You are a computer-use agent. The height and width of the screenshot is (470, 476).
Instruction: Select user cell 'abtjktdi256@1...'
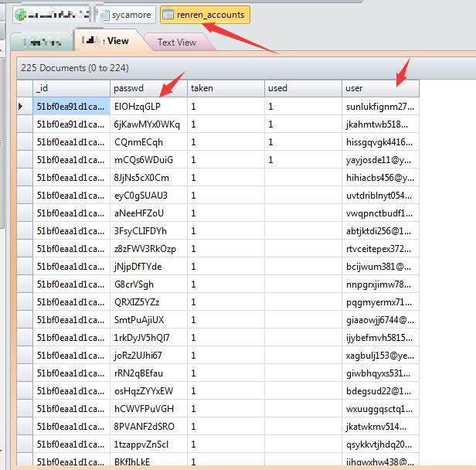(380, 231)
